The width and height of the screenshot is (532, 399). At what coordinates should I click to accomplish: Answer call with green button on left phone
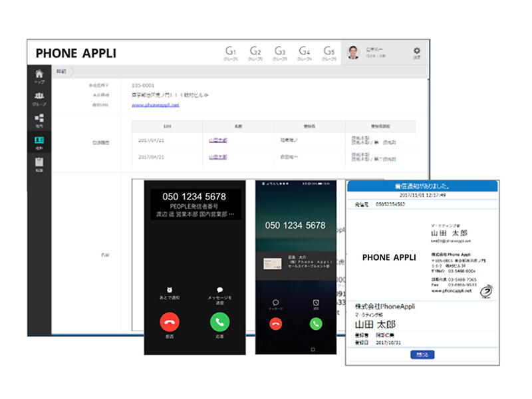(220, 322)
